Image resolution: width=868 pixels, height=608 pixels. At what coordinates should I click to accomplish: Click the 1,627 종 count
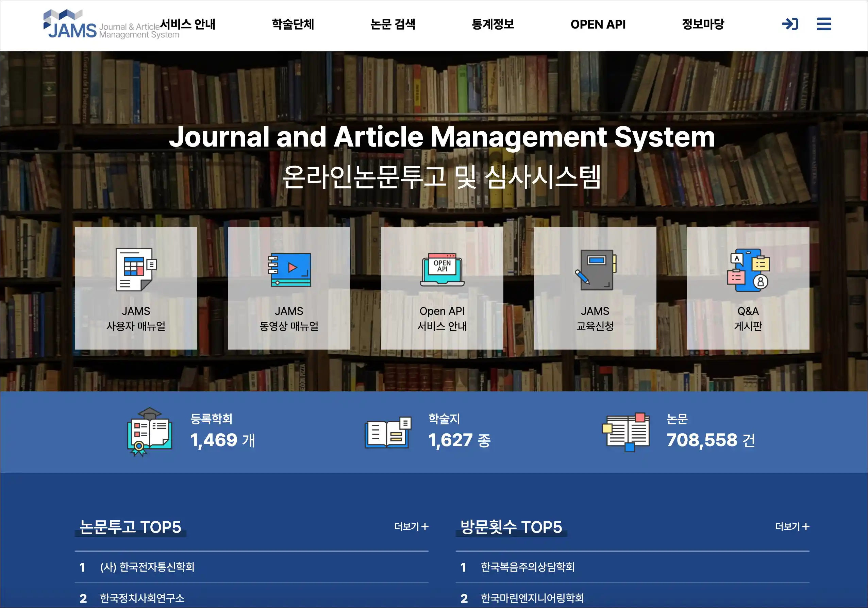click(x=459, y=440)
